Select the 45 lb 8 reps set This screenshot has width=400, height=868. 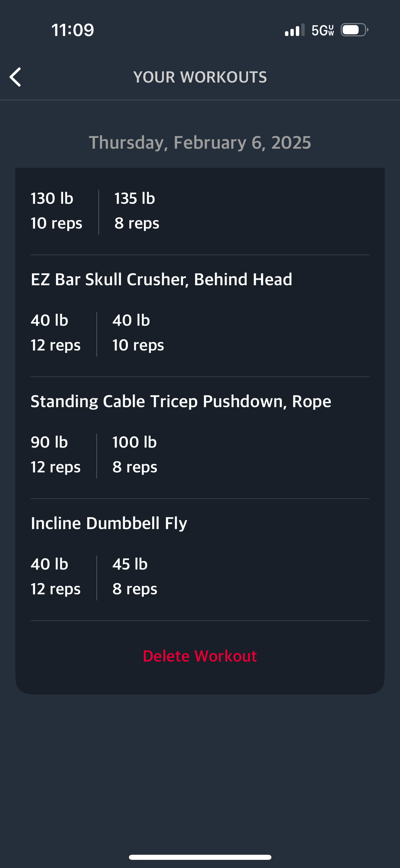coord(135,577)
